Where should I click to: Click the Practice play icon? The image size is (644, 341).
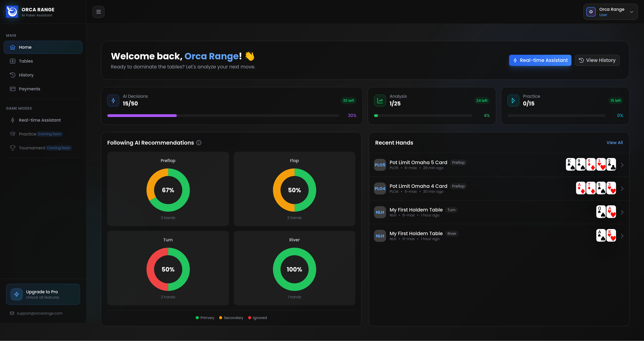point(513,101)
